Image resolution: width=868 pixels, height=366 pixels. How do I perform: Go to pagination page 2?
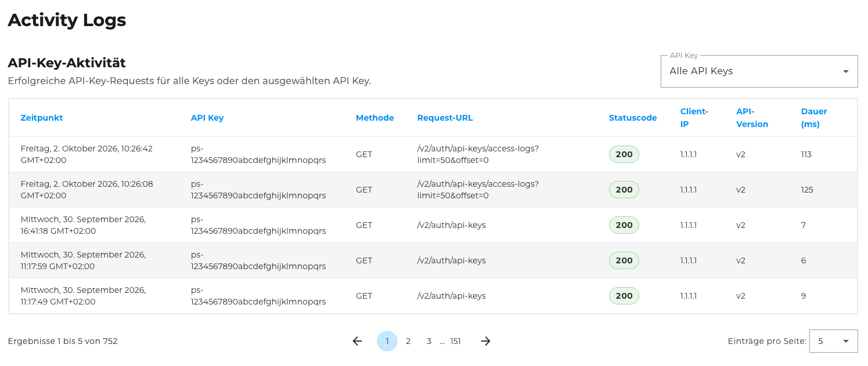click(408, 341)
